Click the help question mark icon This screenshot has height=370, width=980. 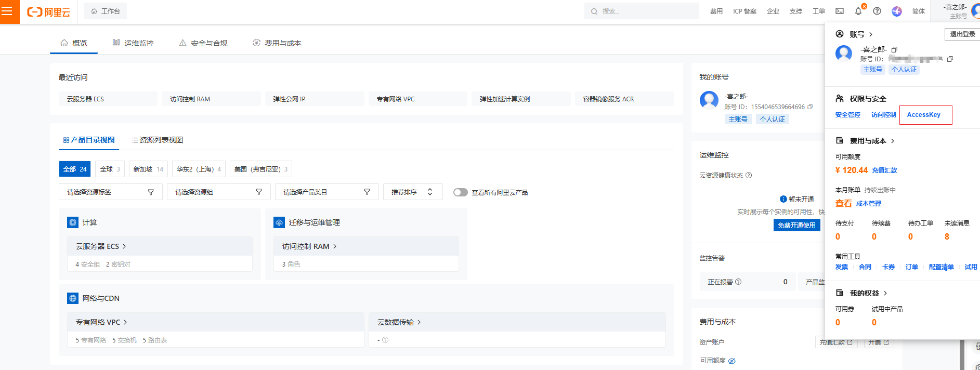[x=877, y=11]
